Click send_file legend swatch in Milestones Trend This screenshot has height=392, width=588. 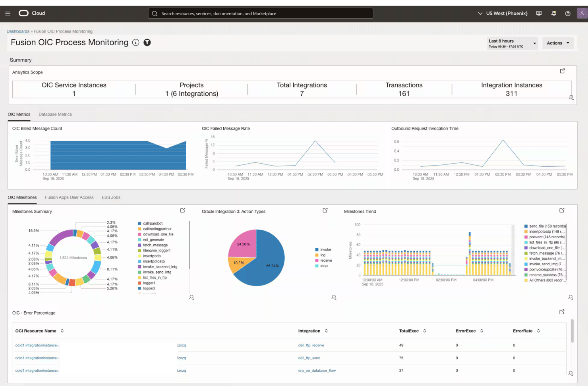click(526, 226)
